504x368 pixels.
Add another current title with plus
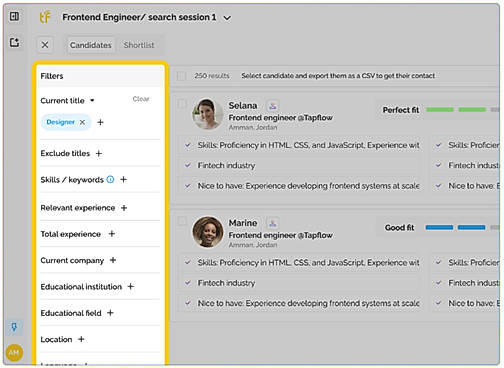pos(100,122)
